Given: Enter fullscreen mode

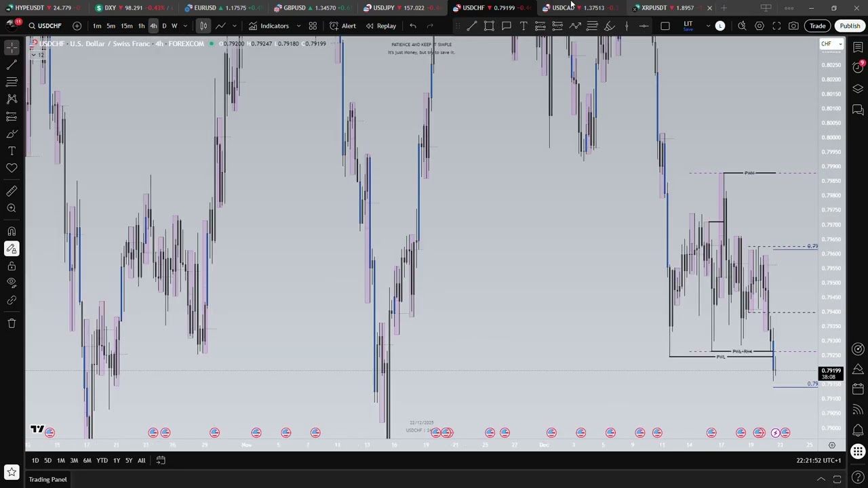Looking at the screenshot, I should tap(776, 26).
